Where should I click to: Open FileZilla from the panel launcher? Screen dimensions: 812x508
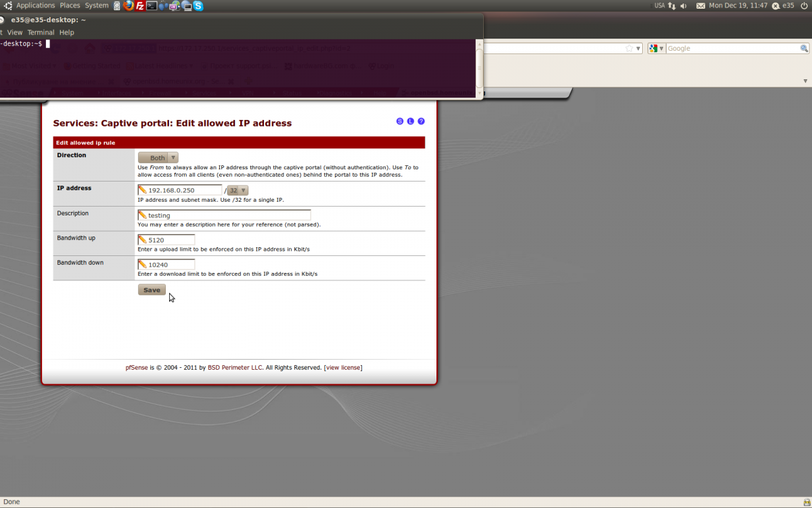140,5
